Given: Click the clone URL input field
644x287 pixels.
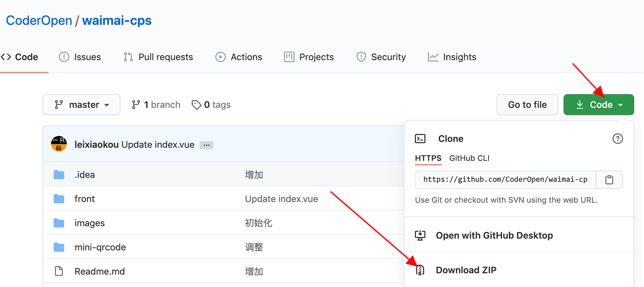Looking at the screenshot, I should point(506,180).
